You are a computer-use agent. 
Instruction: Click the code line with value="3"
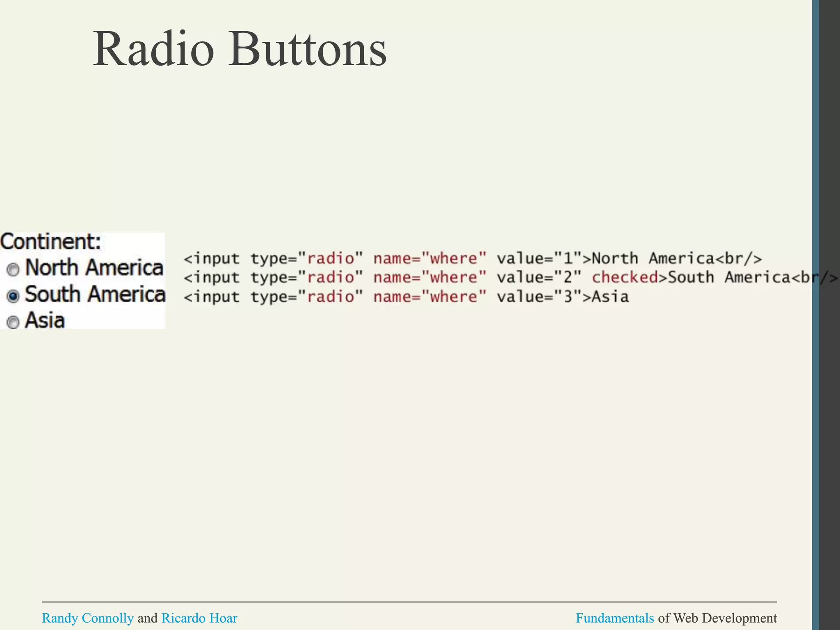click(406, 297)
